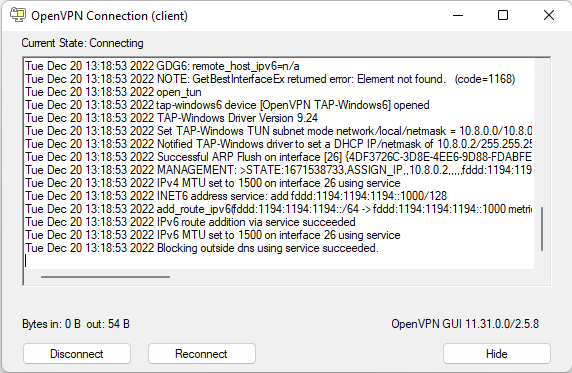Click the log's vertical scrollbar thumb
The image size is (572, 373).
(x=542, y=229)
